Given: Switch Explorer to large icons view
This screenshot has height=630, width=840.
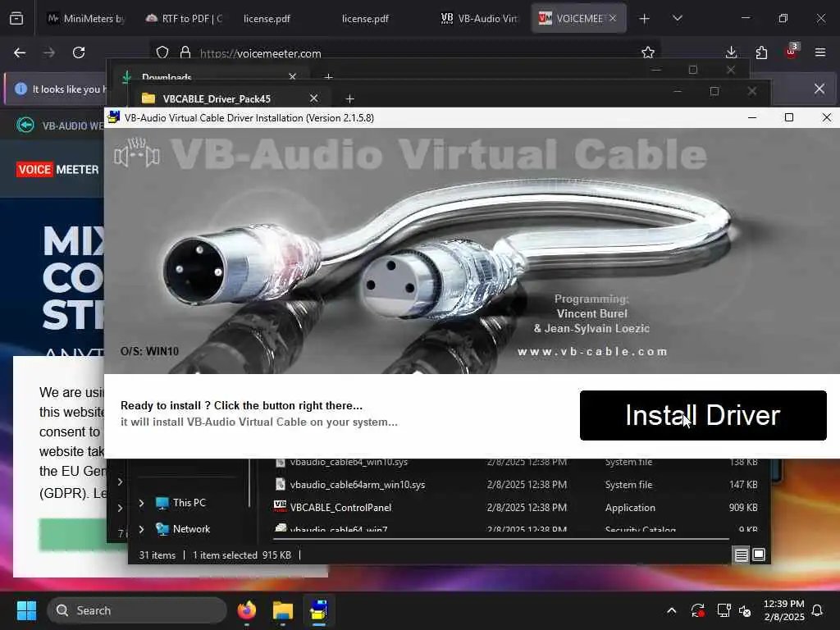Looking at the screenshot, I should (x=759, y=555).
